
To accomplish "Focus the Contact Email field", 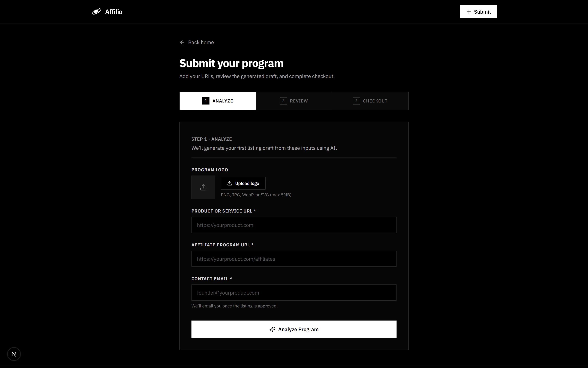I will tap(294, 293).
